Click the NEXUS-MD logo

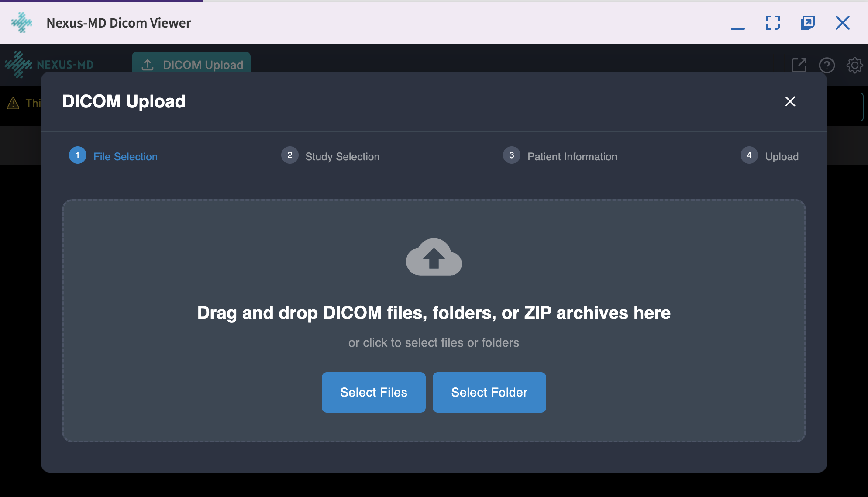49,65
